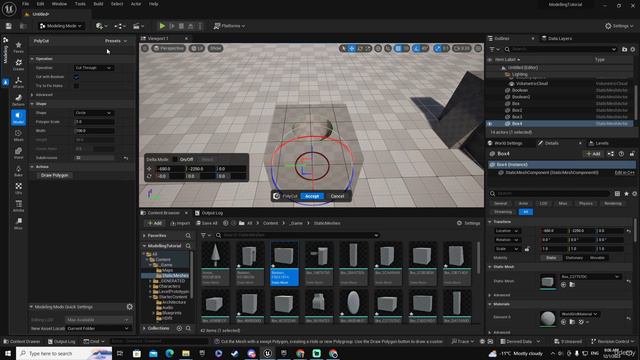Open the Shape dropdown (Circle)
The image size is (640, 360).
point(94,113)
